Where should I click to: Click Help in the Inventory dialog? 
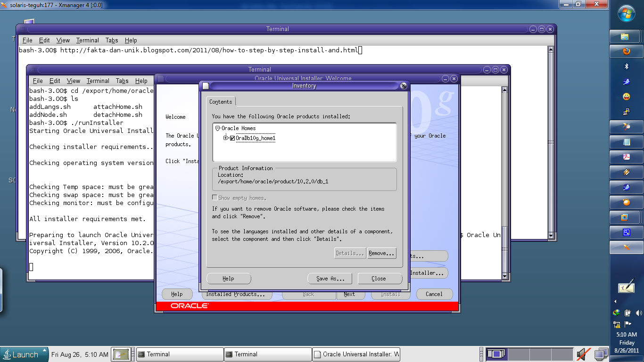click(x=229, y=279)
